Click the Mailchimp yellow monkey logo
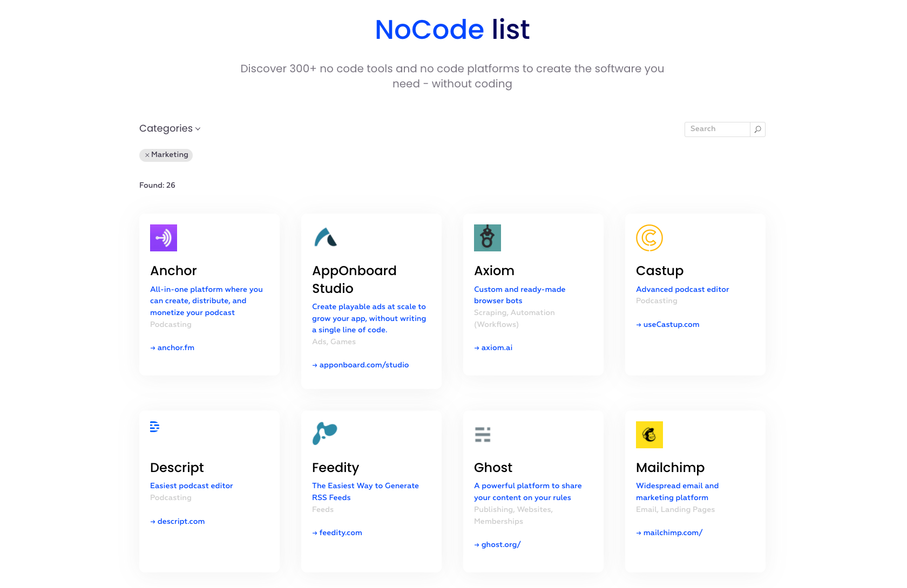Viewport: 907px width, 588px height. (x=649, y=435)
